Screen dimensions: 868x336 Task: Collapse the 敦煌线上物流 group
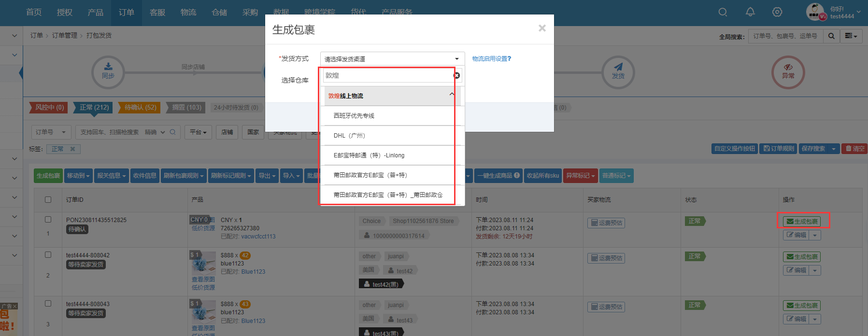pos(392,96)
